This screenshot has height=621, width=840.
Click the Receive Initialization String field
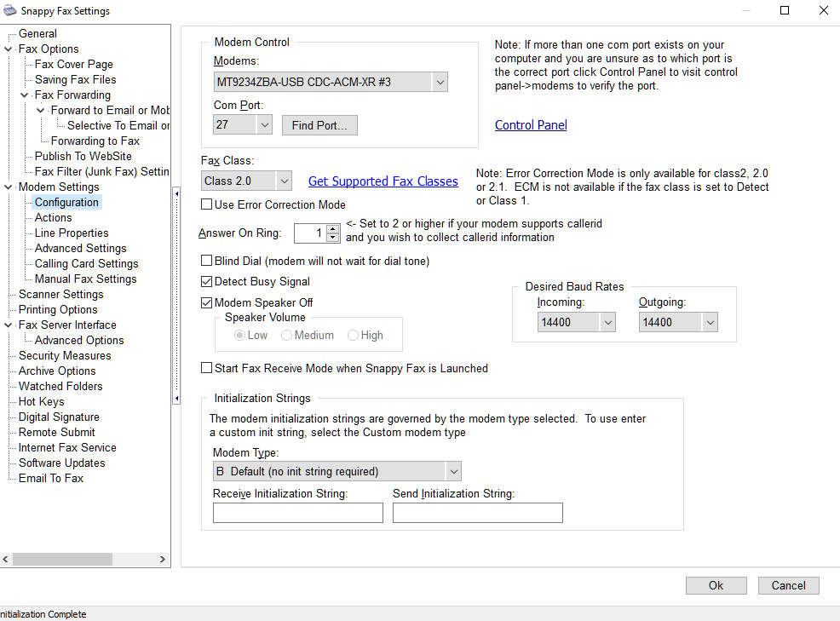(x=297, y=513)
